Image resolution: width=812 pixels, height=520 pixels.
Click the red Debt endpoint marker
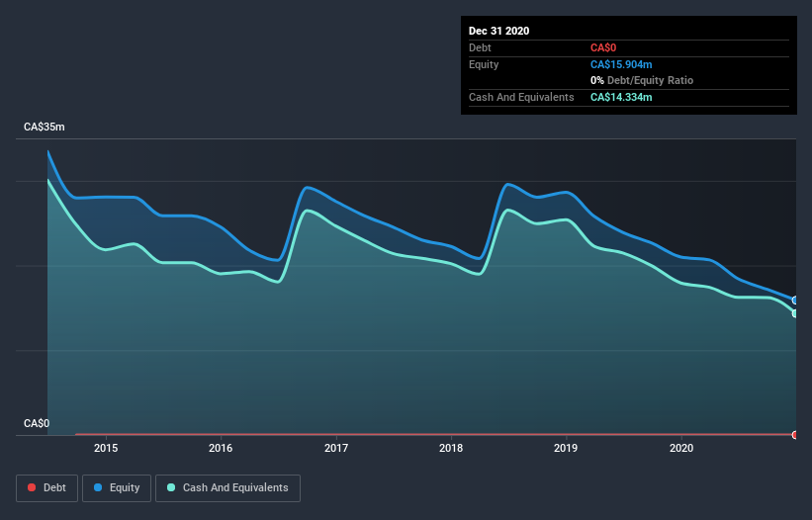click(795, 435)
